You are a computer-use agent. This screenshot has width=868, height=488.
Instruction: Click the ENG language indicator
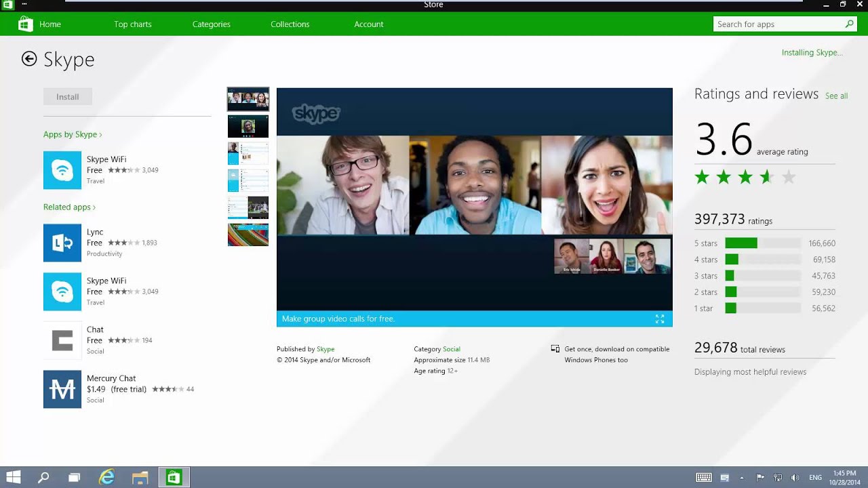pos(816,477)
